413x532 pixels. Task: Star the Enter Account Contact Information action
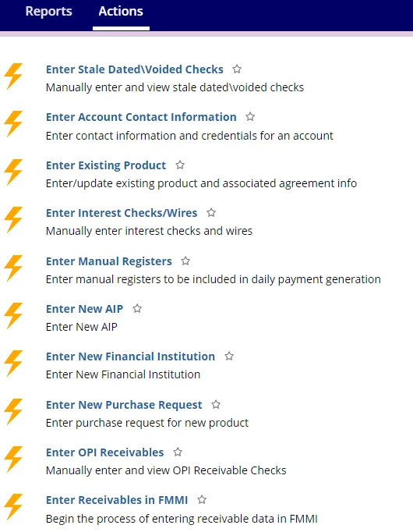(x=250, y=117)
